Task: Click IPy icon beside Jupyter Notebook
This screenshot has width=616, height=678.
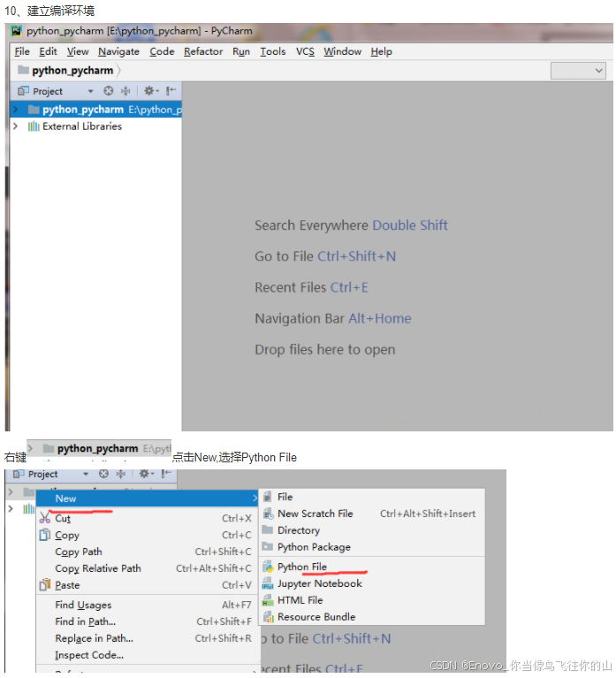Action: click(x=268, y=583)
